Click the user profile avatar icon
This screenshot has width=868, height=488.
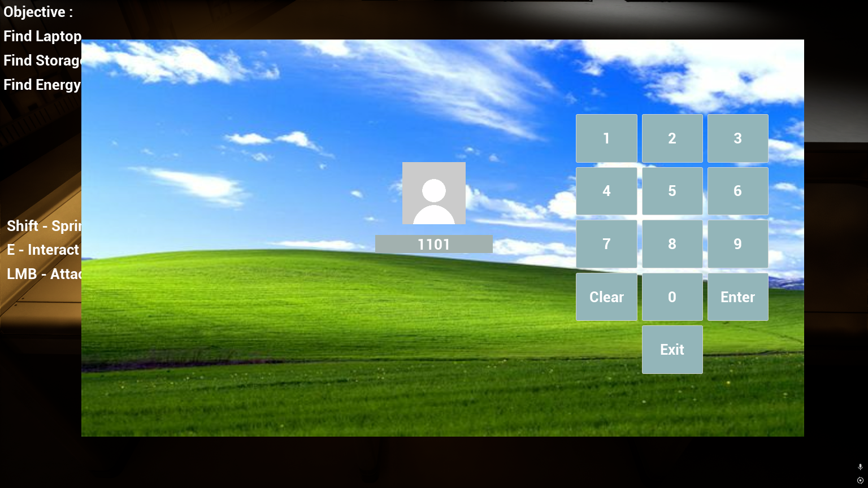434,193
